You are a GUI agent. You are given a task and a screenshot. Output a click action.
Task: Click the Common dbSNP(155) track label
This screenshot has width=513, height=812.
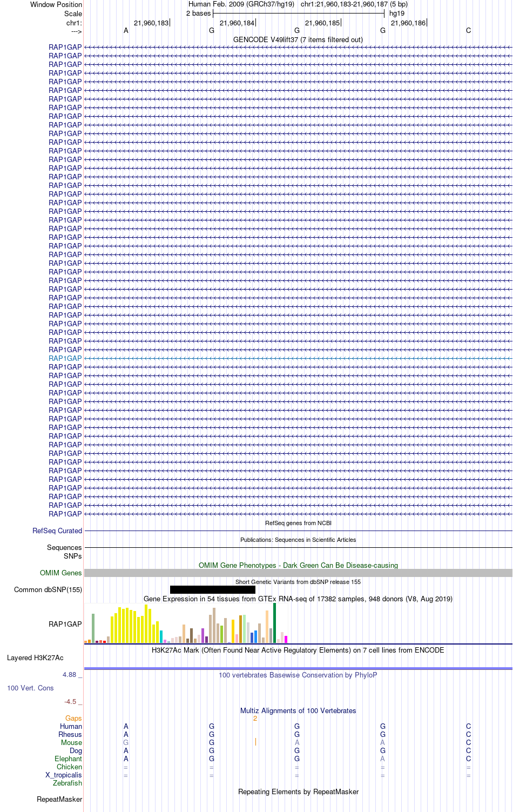(x=48, y=589)
